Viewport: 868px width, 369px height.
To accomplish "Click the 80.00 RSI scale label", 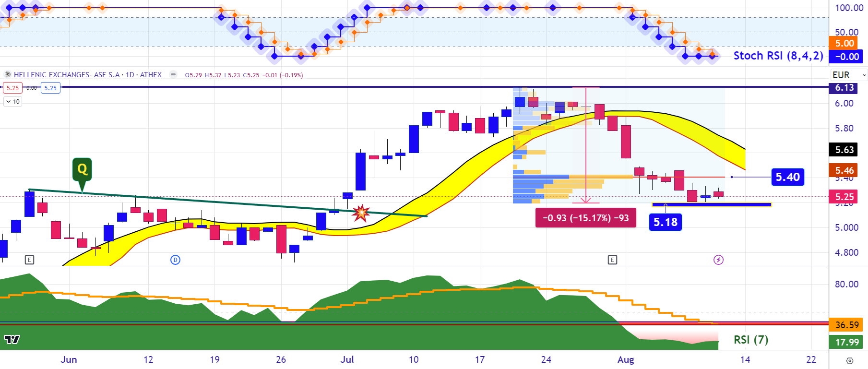I will tap(846, 284).
